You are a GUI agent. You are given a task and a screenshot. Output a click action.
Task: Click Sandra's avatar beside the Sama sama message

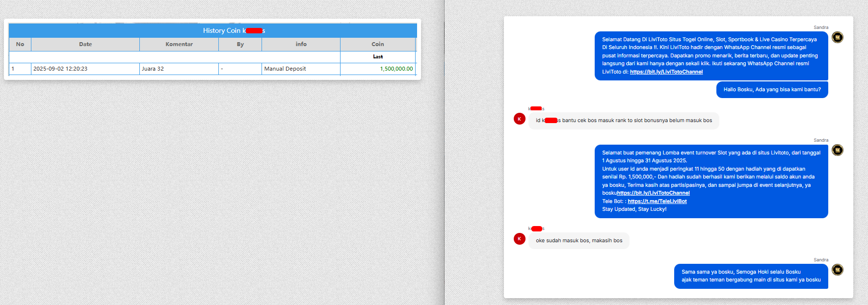click(837, 270)
